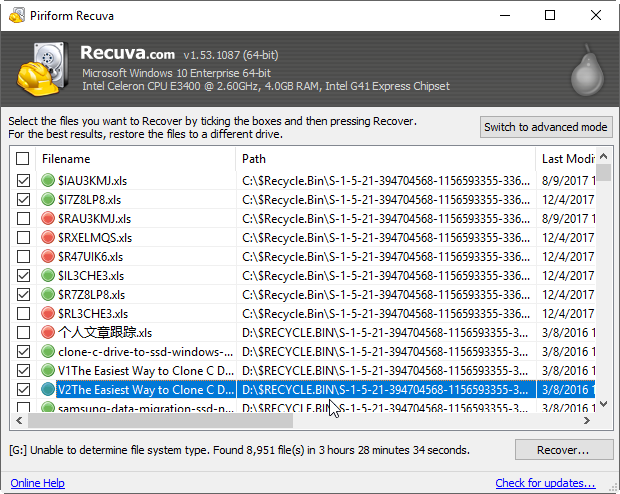Untick the checkbox for $IL3CHE3.xls
This screenshot has width=620, height=494.
23,275
